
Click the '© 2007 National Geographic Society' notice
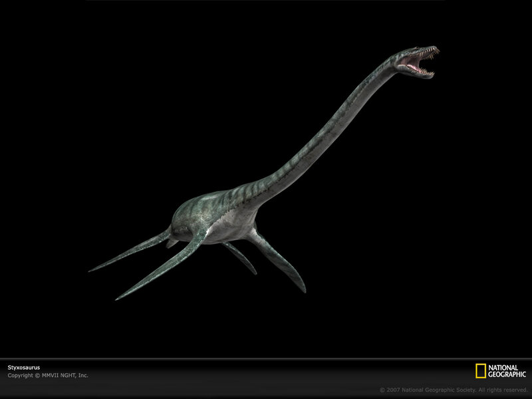click(453, 390)
